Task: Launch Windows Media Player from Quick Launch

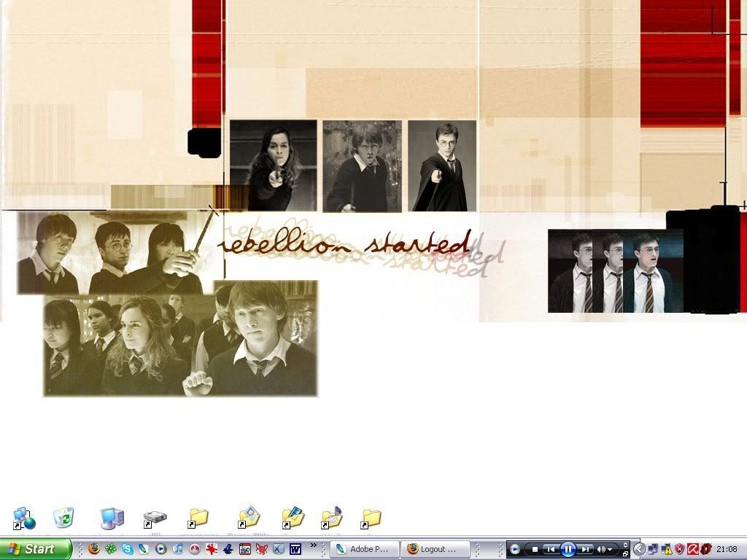Action: coord(161,549)
